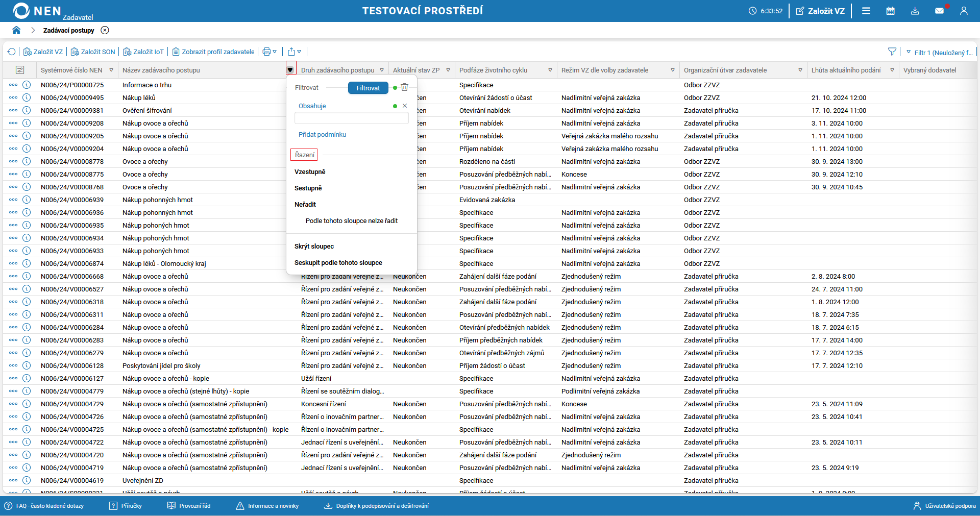Click the blue Filtrovat button
The image size is (980, 516).
[368, 88]
